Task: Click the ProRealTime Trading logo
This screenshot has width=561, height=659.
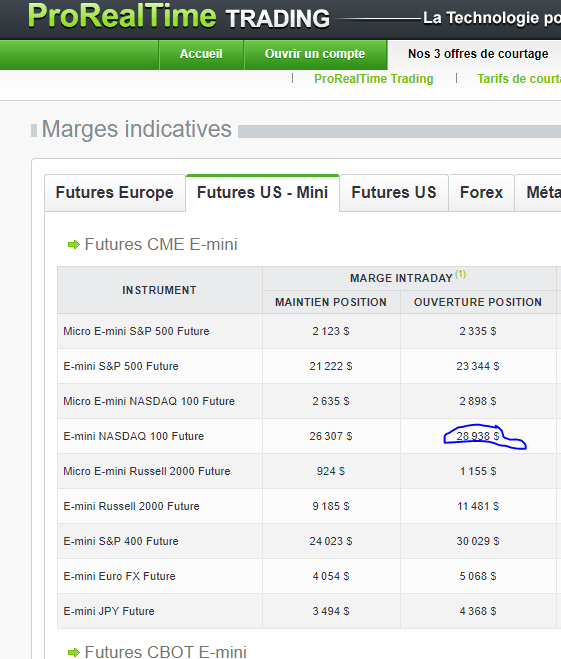Action: [179, 16]
